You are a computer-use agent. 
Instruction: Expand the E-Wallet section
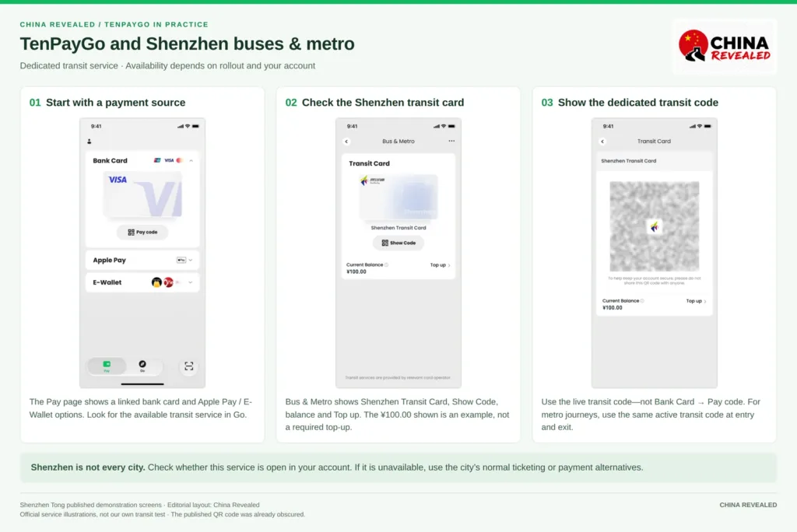coord(191,282)
